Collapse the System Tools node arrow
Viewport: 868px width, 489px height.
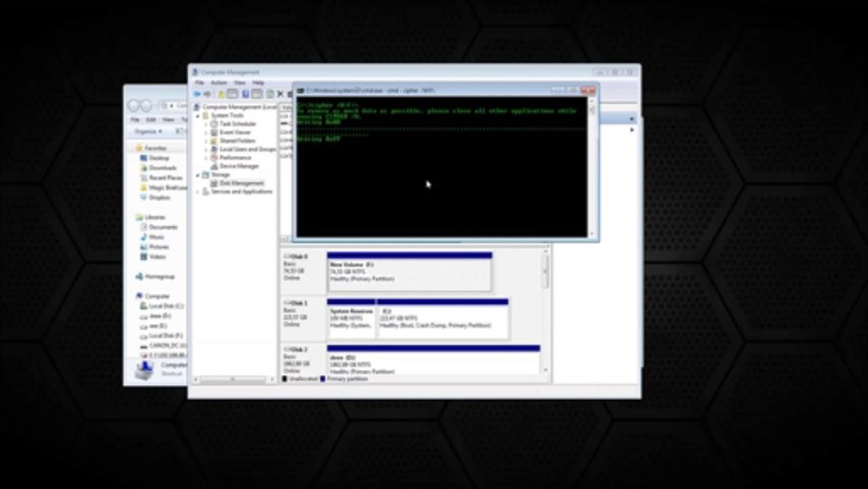198,115
